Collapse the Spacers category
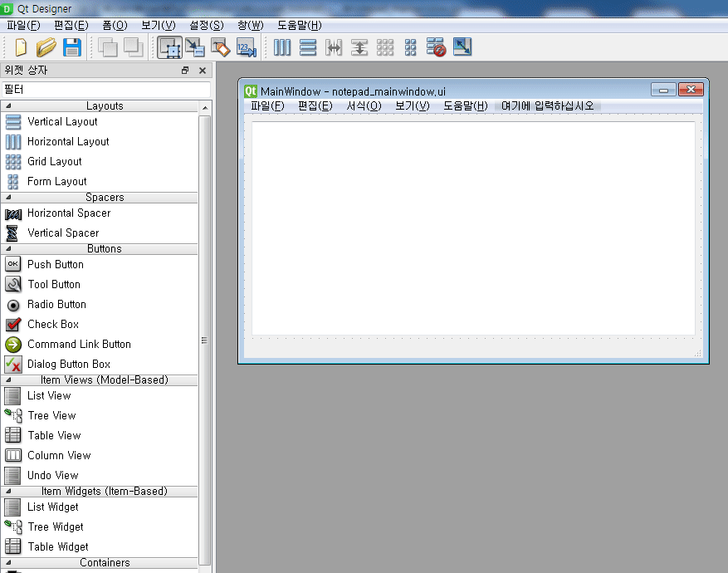This screenshot has width=728, height=573. 8,198
